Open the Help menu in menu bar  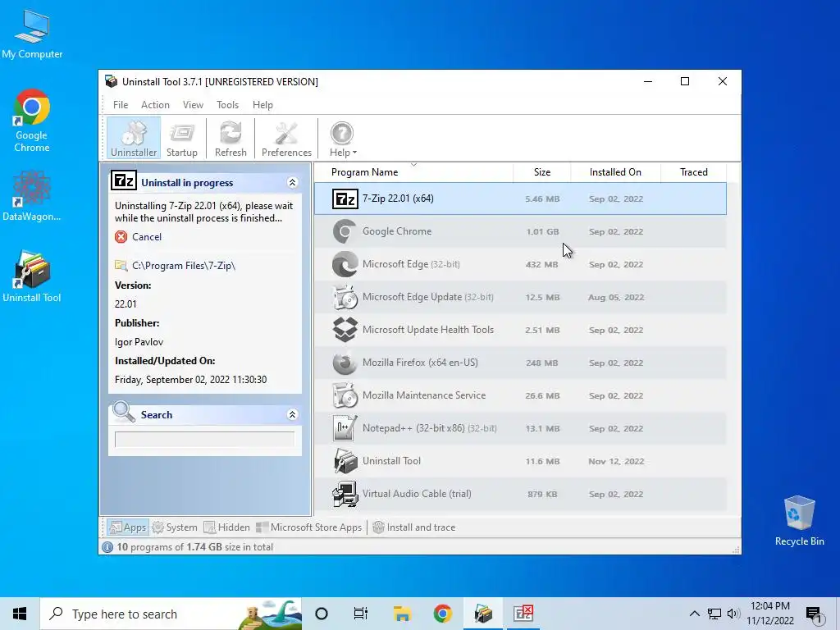point(262,104)
